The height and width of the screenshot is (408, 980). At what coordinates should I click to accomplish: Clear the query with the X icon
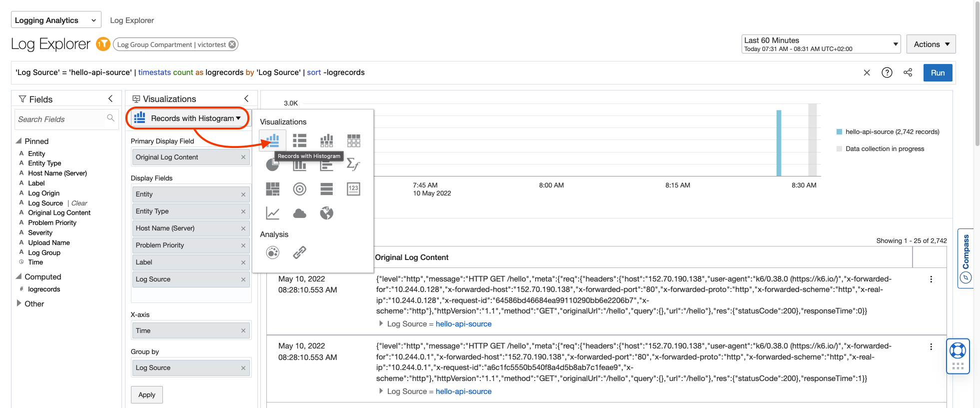pos(867,72)
